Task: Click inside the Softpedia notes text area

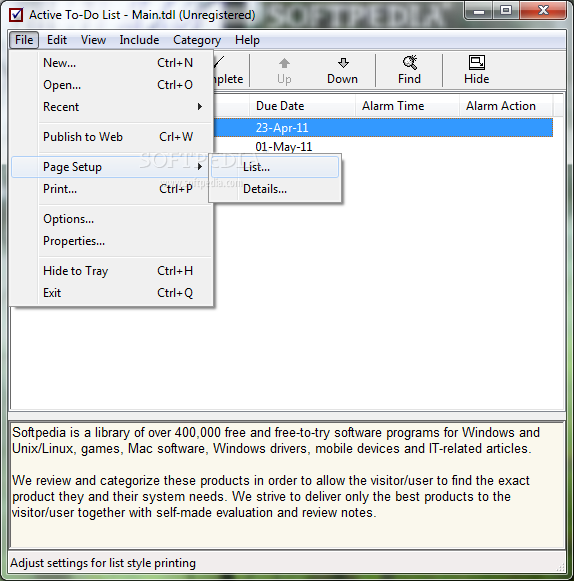Action: 287,485
